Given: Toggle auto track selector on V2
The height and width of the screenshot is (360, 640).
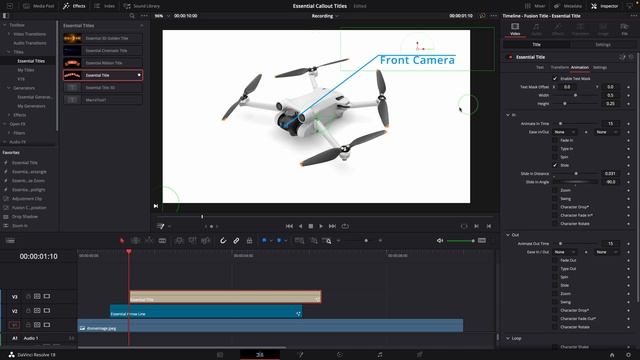Looking at the screenshot, I should [37, 311].
